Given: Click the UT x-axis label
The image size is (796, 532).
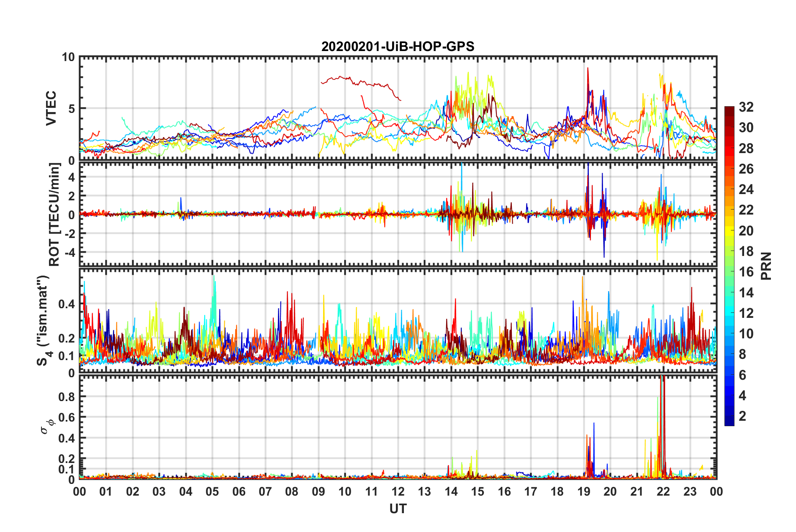Looking at the screenshot, I should (398, 509).
